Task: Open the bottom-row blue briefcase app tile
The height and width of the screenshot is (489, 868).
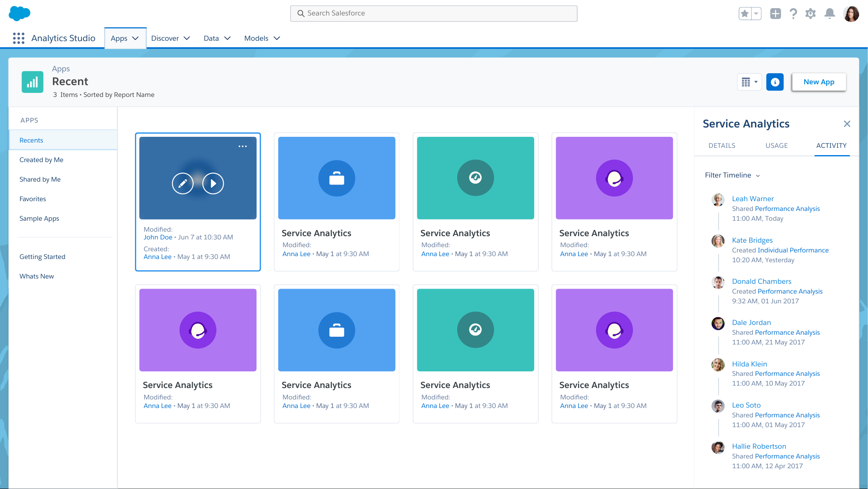Action: pos(337,330)
